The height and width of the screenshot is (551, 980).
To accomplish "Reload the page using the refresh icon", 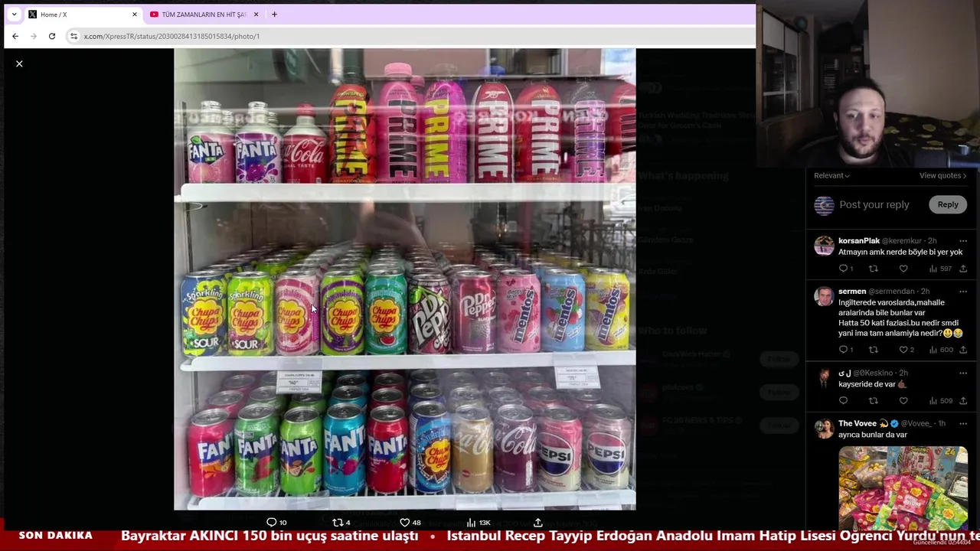I will tap(52, 36).
